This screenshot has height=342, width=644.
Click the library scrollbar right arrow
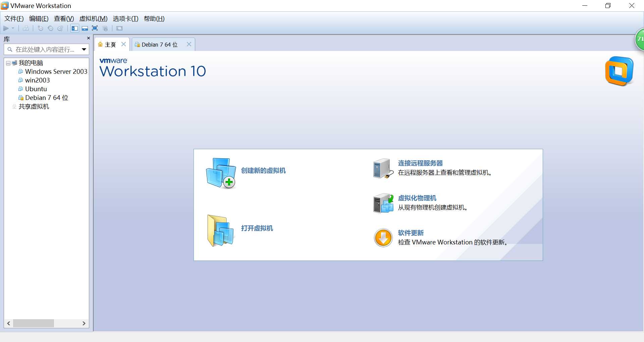point(84,324)
